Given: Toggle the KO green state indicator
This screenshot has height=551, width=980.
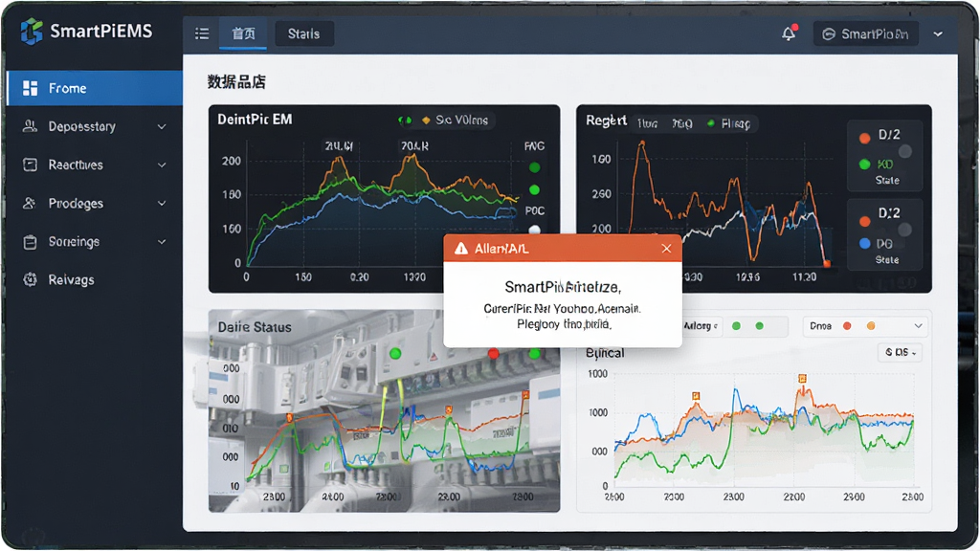Looking at the screenshot, I should click(x=865, y=165).
